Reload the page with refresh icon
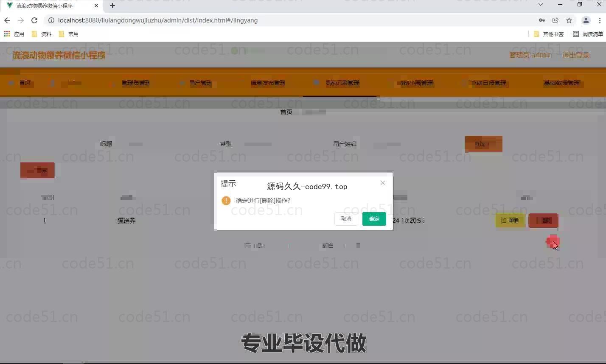 point(34,20)
